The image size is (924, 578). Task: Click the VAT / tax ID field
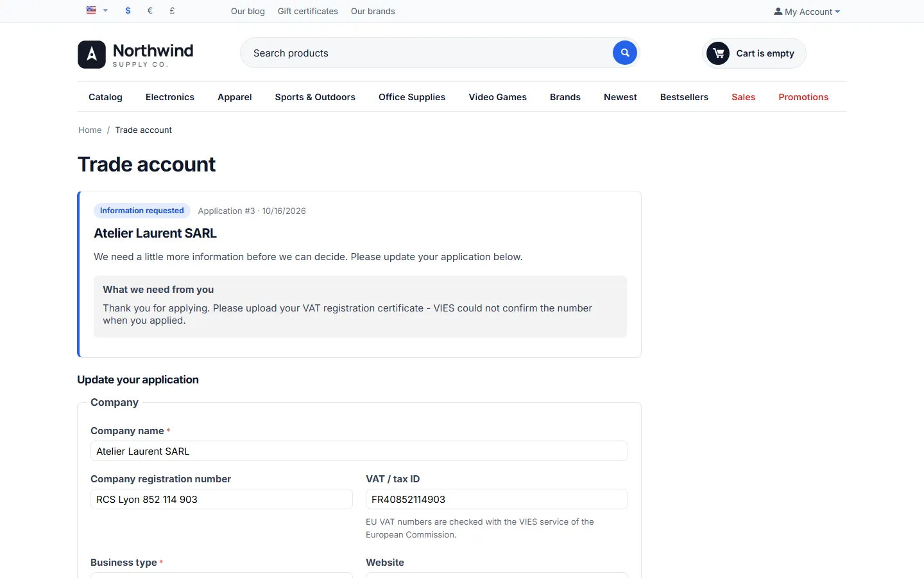pos(497,499)
